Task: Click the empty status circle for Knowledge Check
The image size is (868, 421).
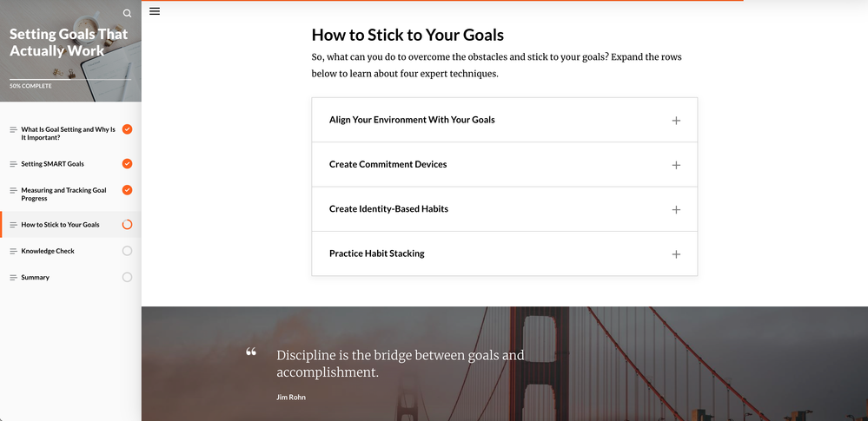Action: click(x=127, y=251)
